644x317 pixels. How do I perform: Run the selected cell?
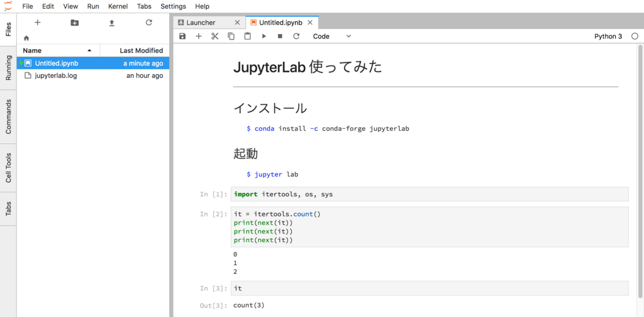(x=264, y=36)
